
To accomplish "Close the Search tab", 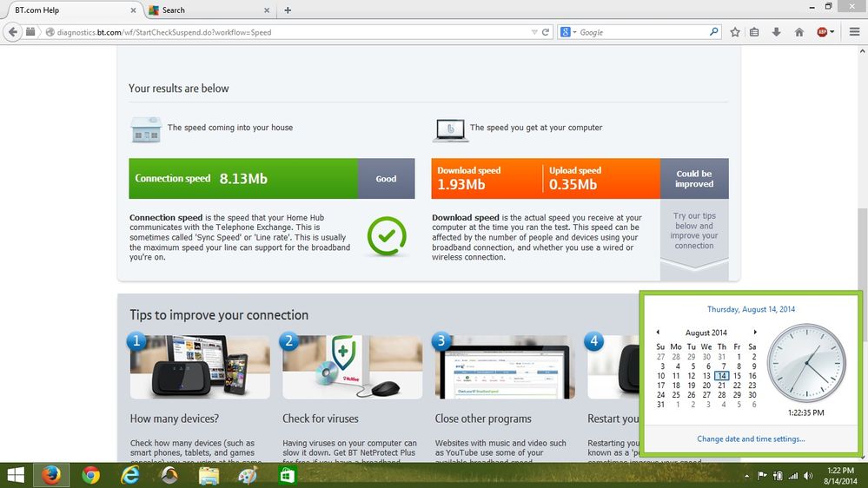I will [x=267, y=10].
